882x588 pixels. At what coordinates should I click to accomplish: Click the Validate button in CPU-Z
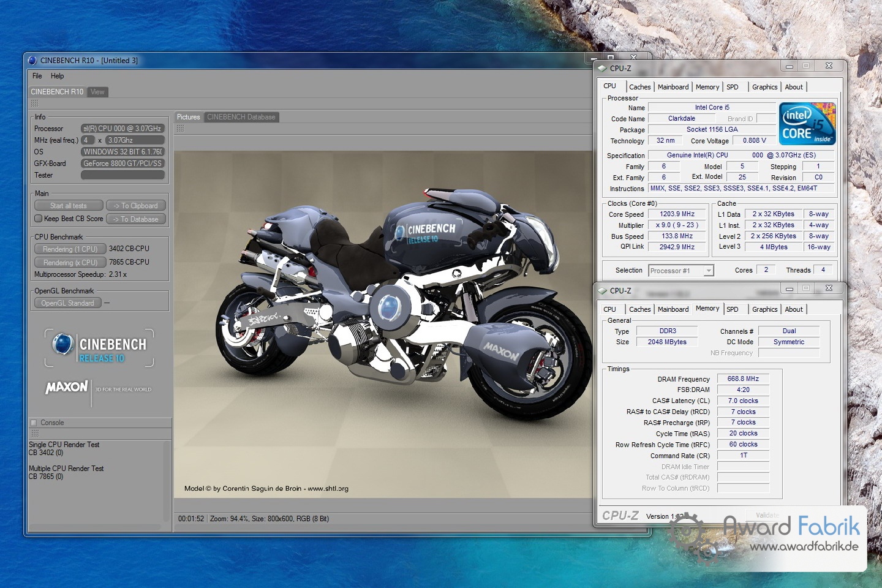pyautogui.click(x=767, y=515)
